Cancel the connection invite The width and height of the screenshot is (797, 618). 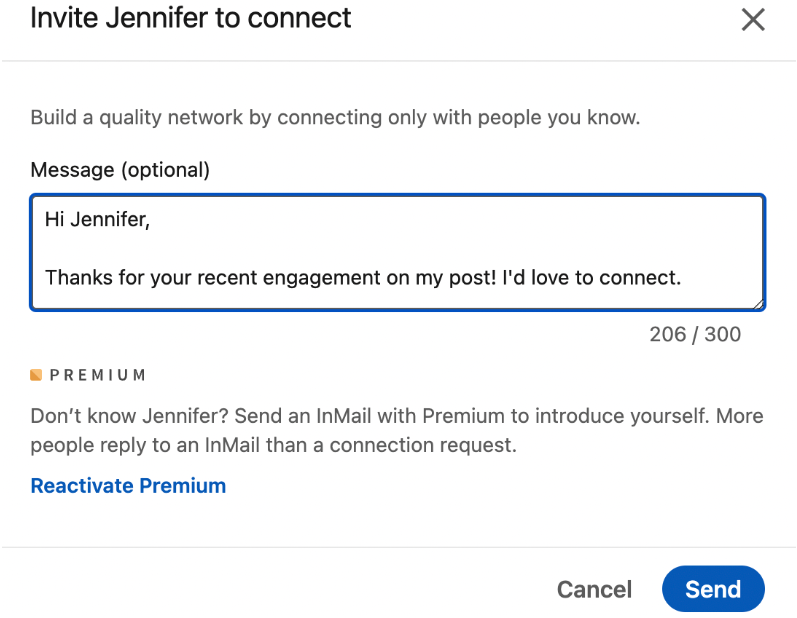(x=594, y=589)
